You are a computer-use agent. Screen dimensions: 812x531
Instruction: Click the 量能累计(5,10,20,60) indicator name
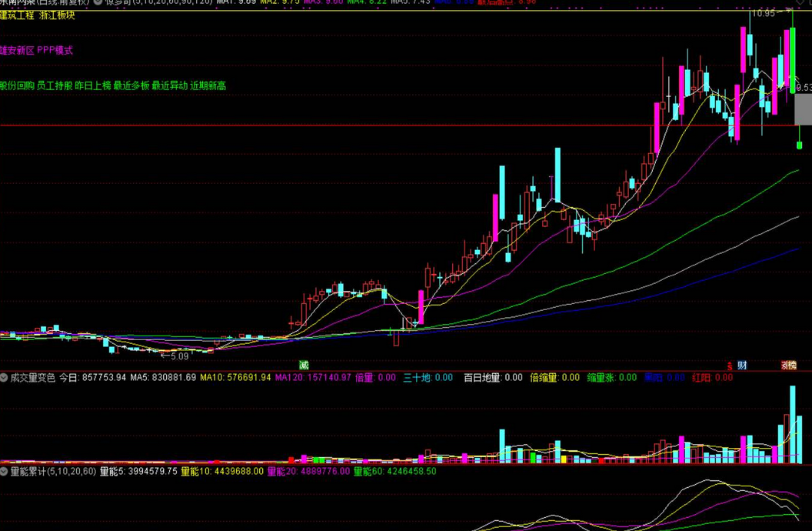[x=53, y=472]
